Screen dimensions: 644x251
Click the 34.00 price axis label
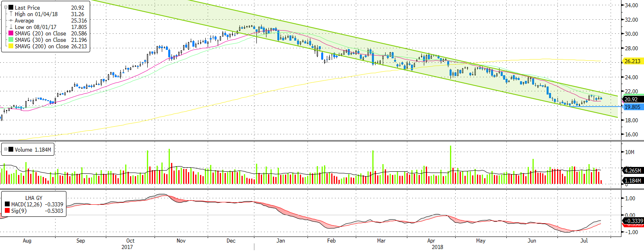(x=631, y=5)
